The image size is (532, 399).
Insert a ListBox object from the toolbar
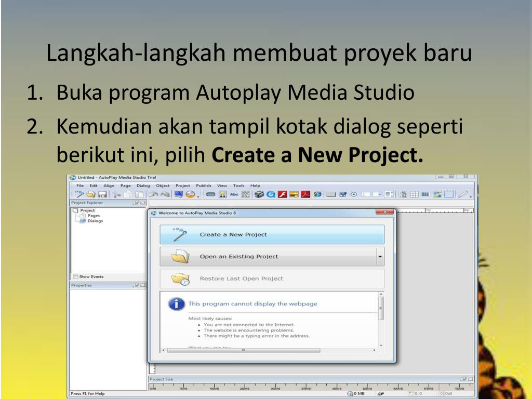(x=389, y=194)
